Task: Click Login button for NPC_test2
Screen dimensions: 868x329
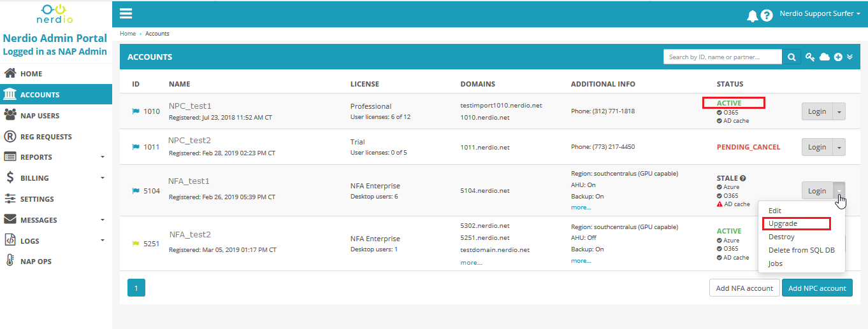Action: tap(817, 147)
